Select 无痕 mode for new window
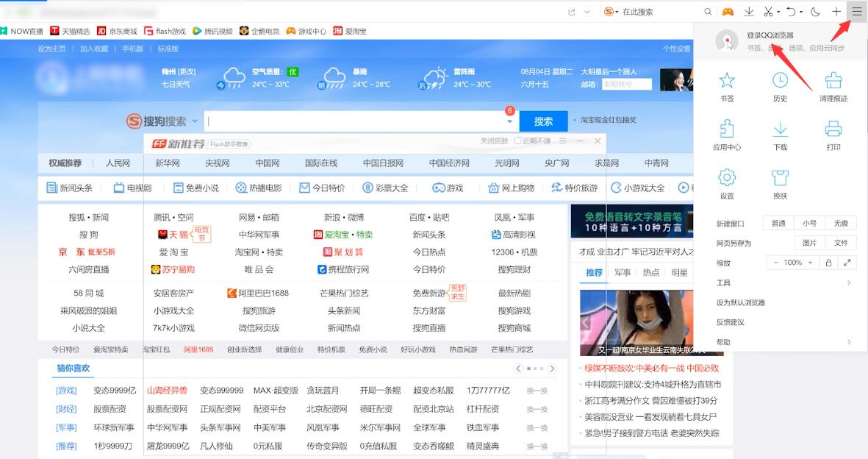This screenshot has height=459, width=868. tap(841, 223)
